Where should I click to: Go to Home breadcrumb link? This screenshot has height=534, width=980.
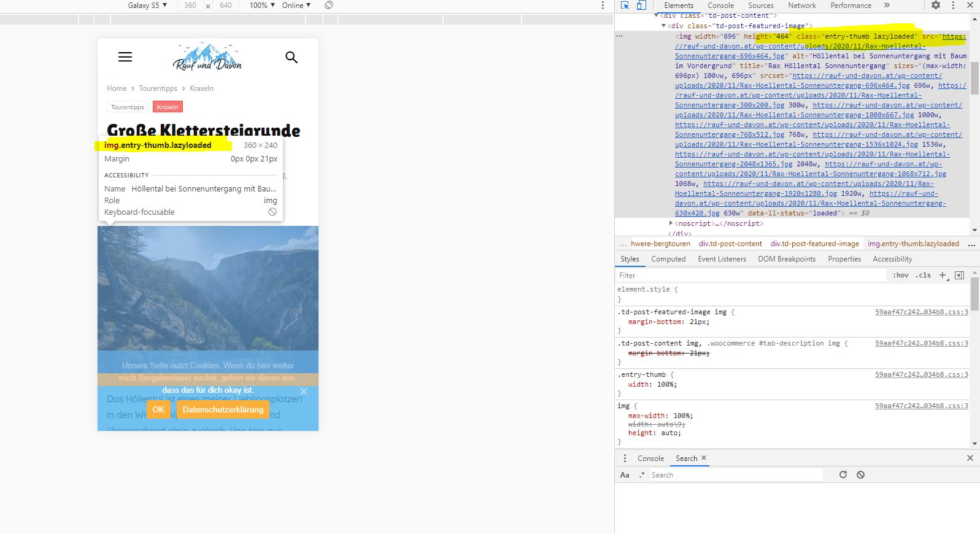[x=117, y=88]
